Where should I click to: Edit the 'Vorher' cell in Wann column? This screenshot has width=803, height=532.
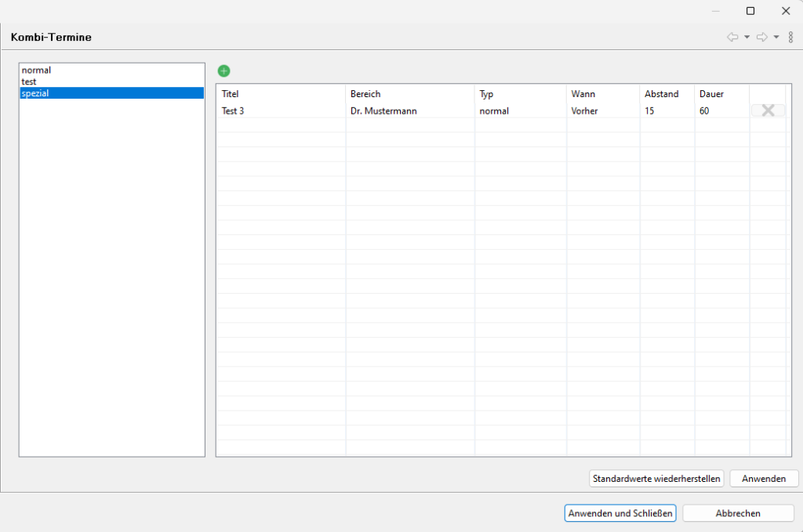585,111
